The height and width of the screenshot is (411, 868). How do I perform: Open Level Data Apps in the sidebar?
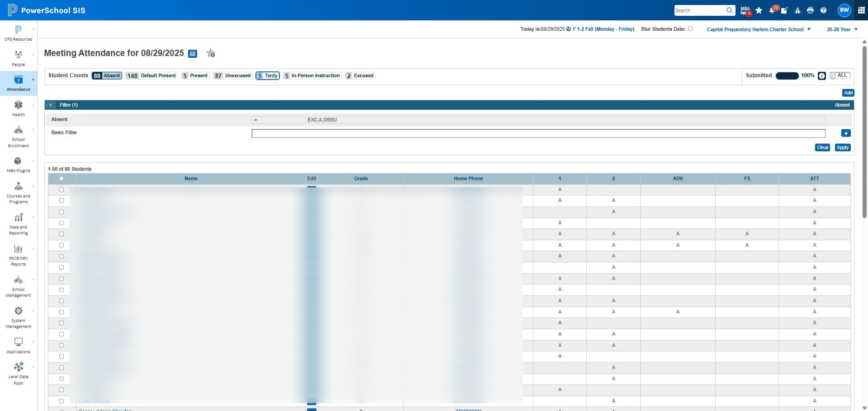tap(18, 373)
